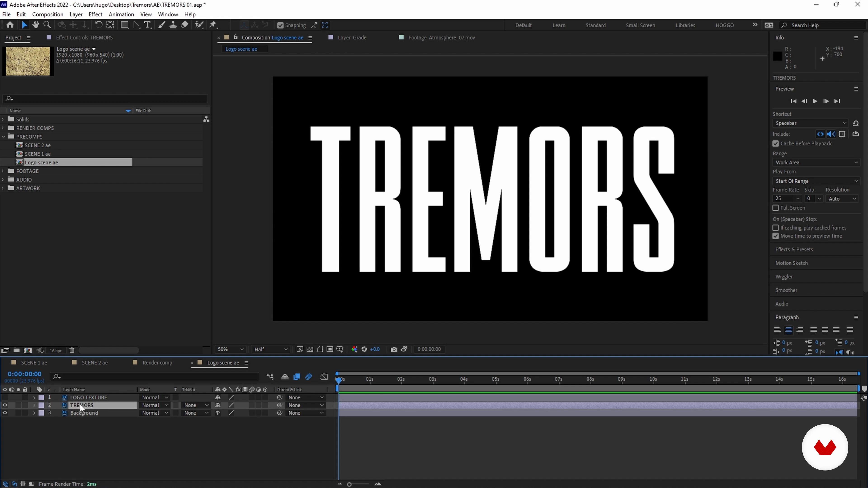Click the new composition icon in Project panel
The image size is (868, 488).
(x=28, y=350)
